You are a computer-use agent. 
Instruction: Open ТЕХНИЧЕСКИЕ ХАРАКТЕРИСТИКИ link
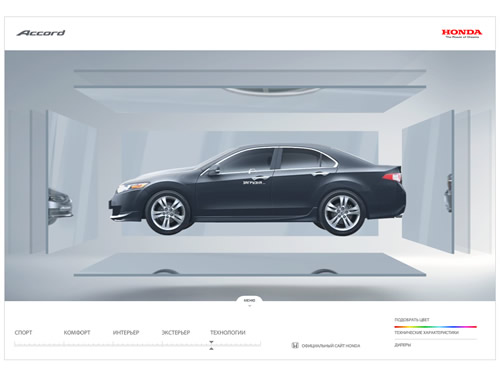[427, 333]
